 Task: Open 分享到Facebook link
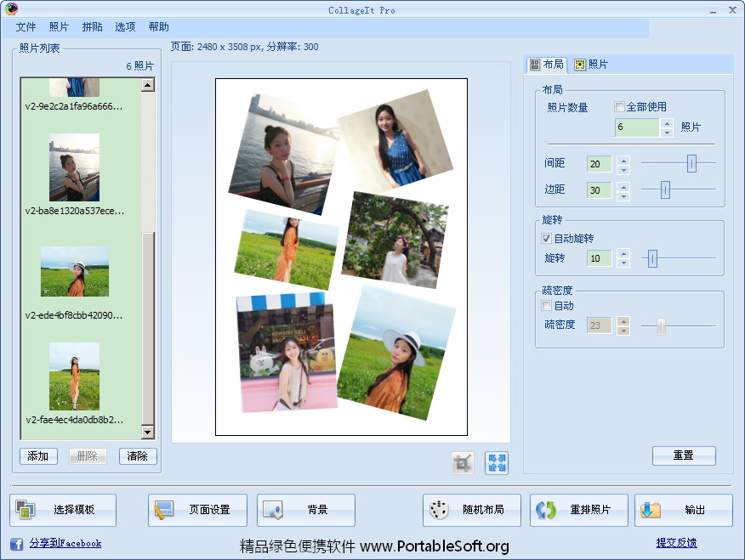click(65, 543)
